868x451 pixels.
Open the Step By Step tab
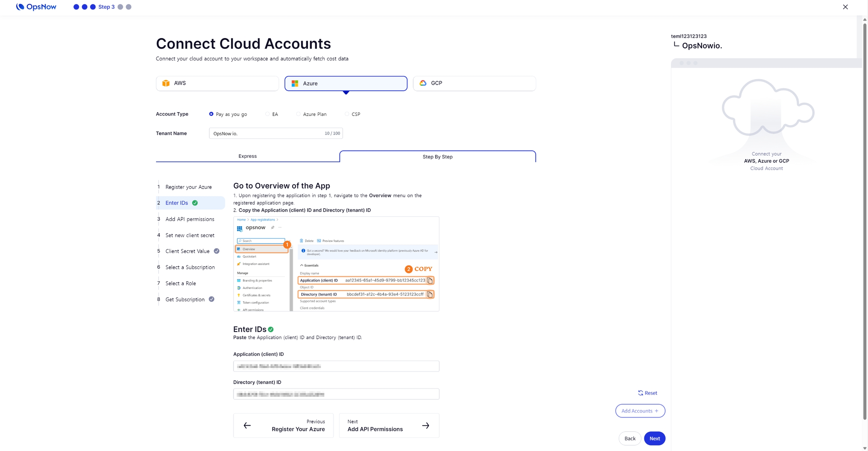tap(437, 157)
